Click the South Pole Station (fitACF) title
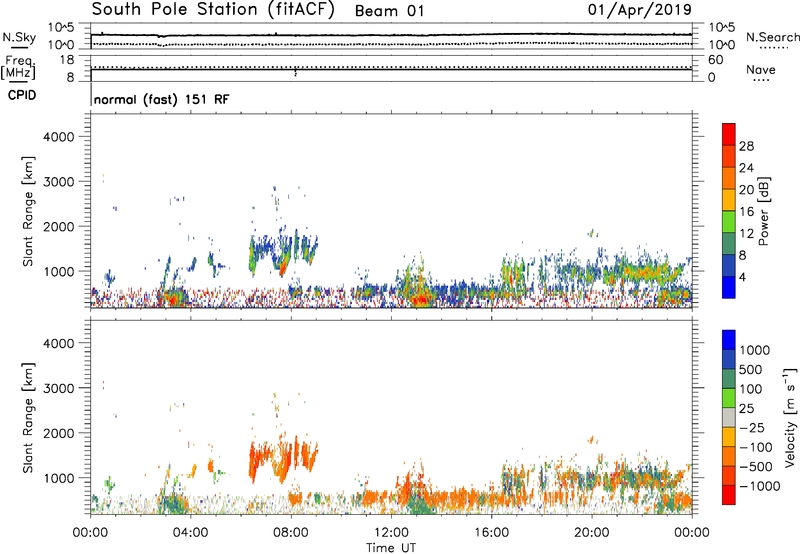The height and width of the screenshot is (554, 800). coord(213,10)
